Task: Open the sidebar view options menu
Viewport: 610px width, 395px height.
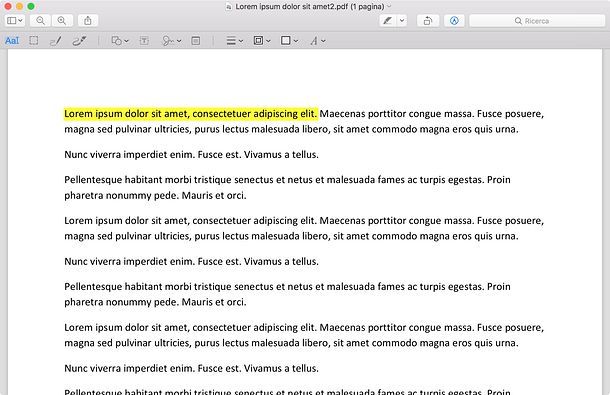Action: coord(15,21)
